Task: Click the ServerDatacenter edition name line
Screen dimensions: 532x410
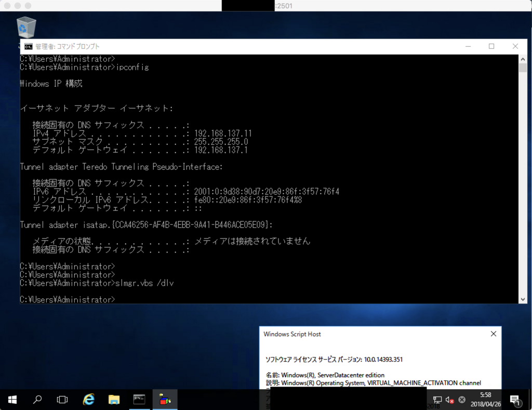Action: click(x=325, y=375)
